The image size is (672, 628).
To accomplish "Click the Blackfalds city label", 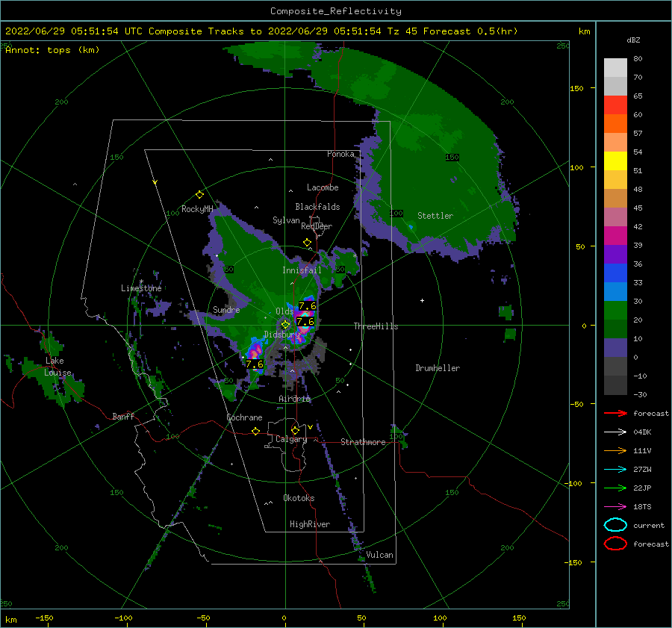I will click(x=317, y=207).
